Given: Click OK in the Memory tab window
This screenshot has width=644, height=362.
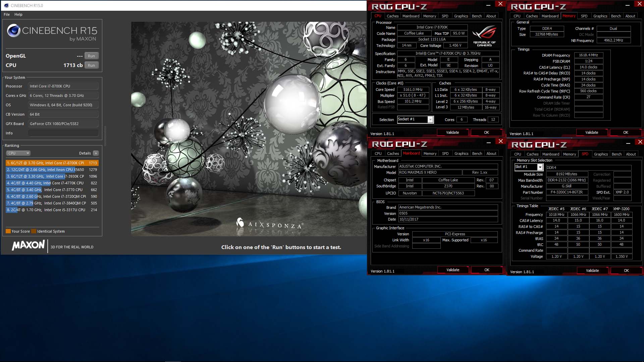Looking at the screenshot, I should coord(626,132).
